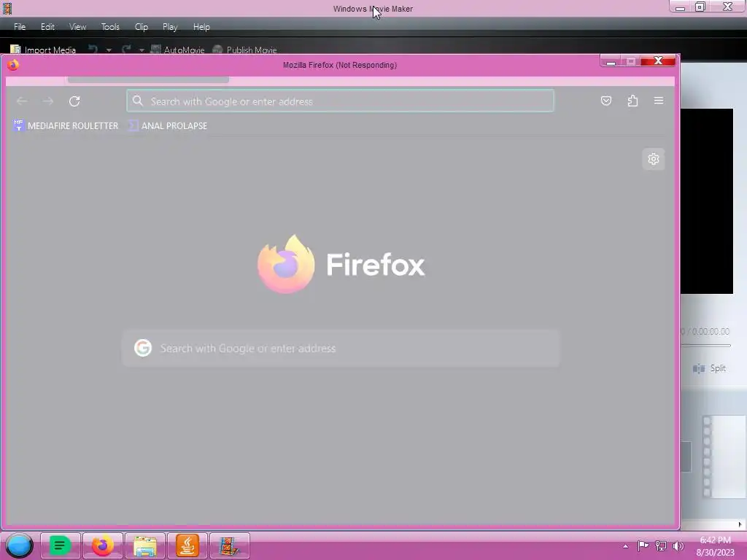The height and width of the screenshot is (560, 747).
Task: Expand the Undo dropdown arrow
Action: 109,50
